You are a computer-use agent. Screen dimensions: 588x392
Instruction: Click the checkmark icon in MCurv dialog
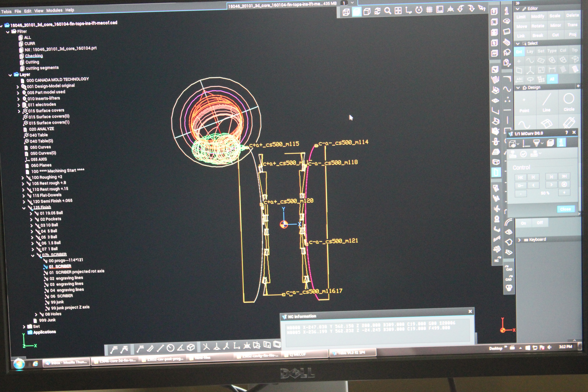point(523,154)
